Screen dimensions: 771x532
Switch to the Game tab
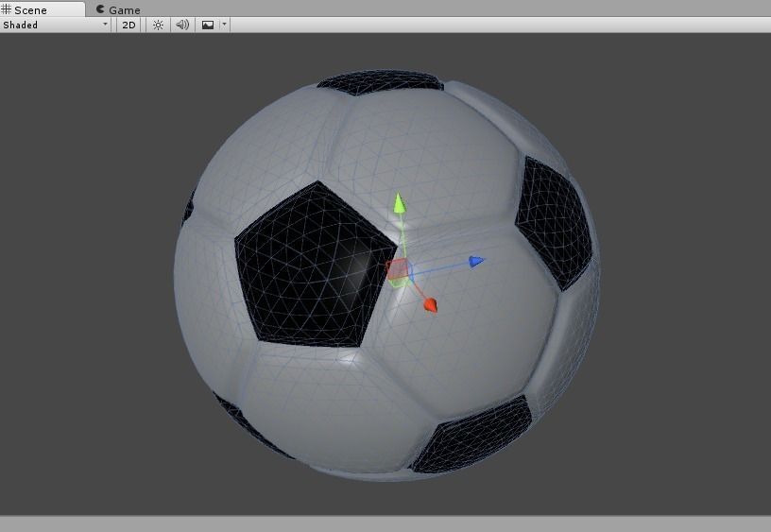pyautogui.click(x=118, y=9)
